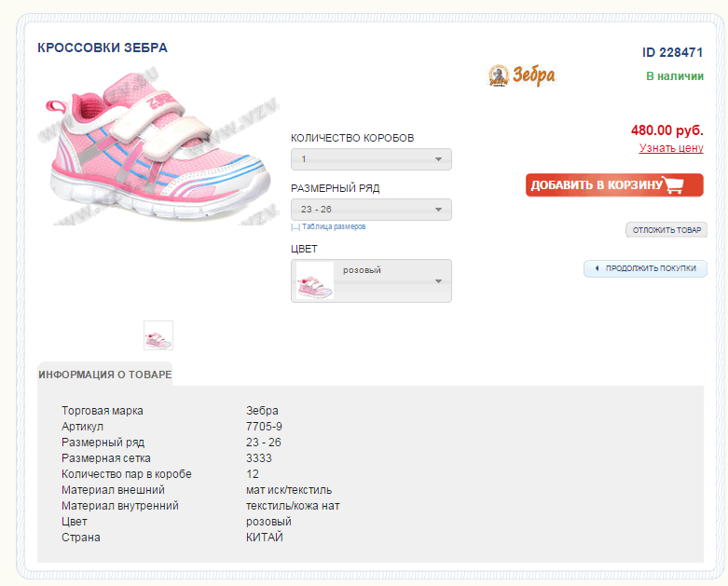The image size is (728, 586).
Task: Click the Зебра brand logo
Action: 521,75
